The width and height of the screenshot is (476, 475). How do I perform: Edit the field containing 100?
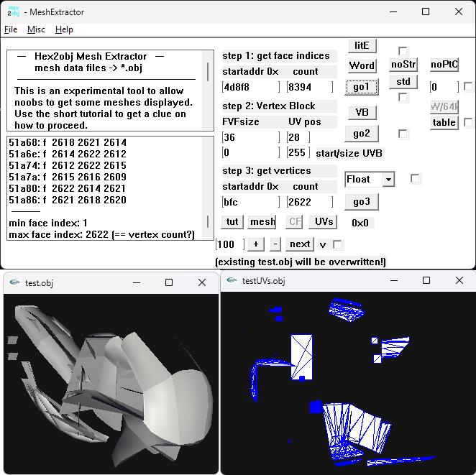(x=230, y=244)
